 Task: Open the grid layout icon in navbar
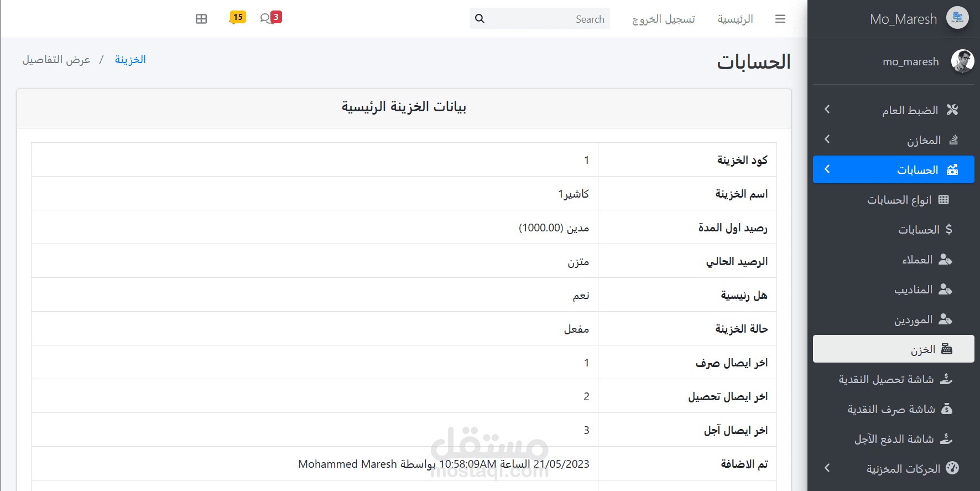[x=201, y=19]
